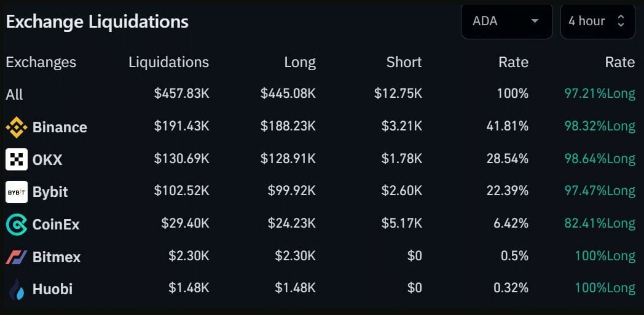Sort by Liquidations column header

[x=168, y=62]
